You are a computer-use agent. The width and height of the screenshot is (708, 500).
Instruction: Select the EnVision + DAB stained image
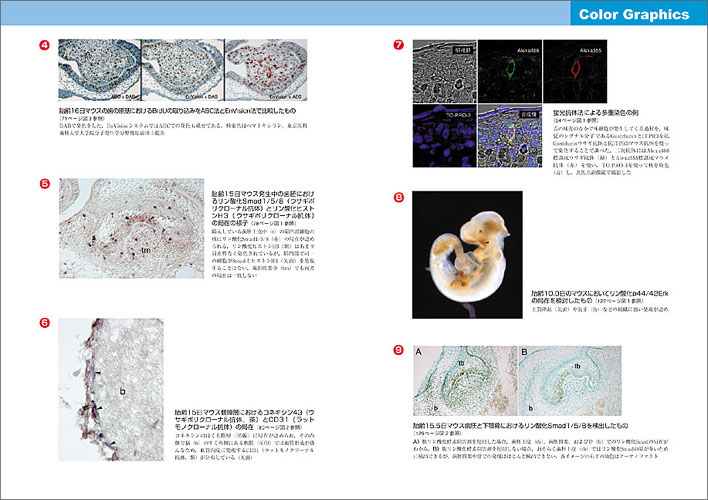click(x=182, y=72)
